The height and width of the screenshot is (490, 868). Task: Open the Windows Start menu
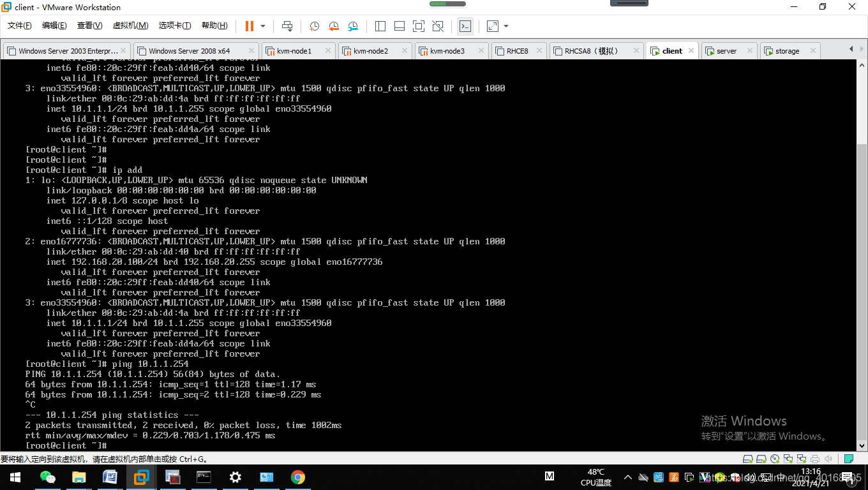pos(15,477)
